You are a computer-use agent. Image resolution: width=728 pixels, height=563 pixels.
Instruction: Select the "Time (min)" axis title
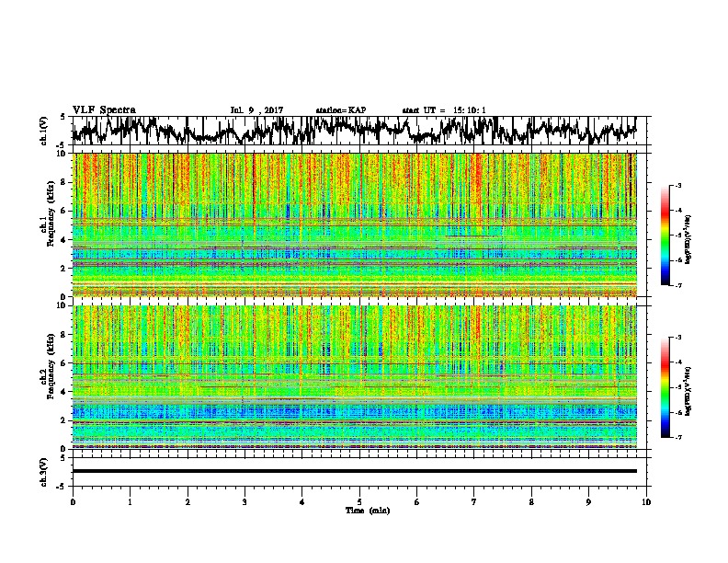[368, 511]
